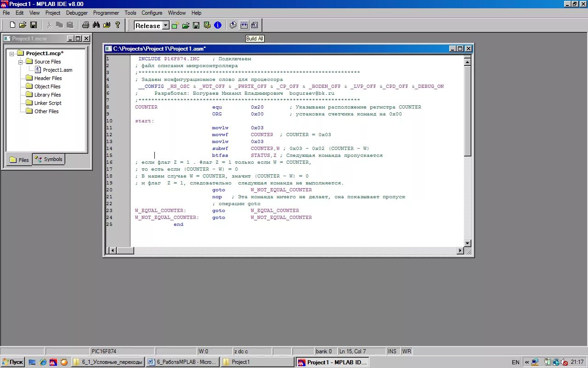Click the Build All toolbar icon

(244, 25)
